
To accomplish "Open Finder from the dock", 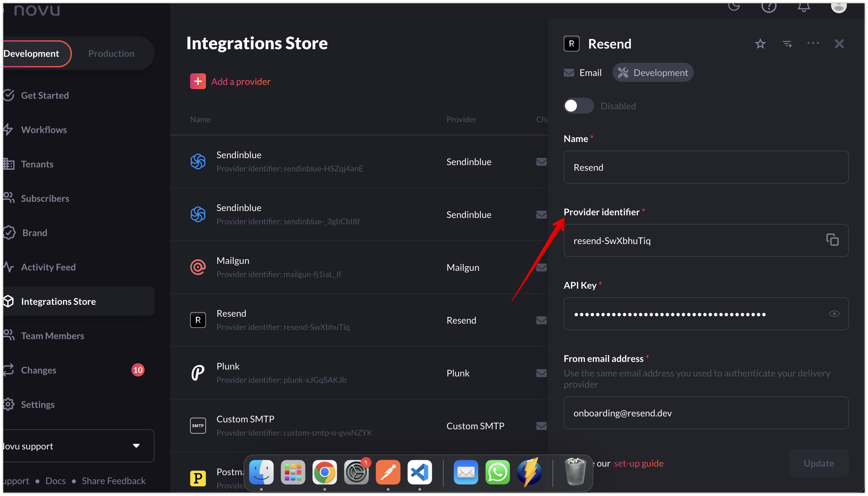I will (x=261, y=472).
